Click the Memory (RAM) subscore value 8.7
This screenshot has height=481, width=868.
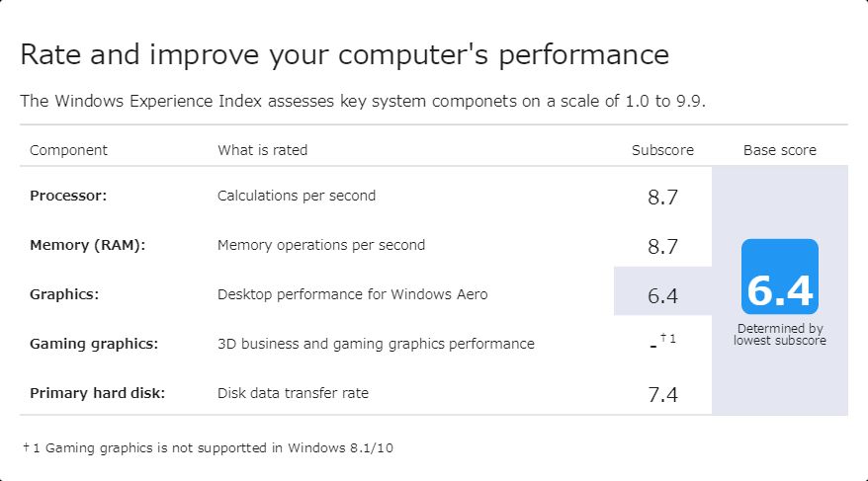tap(662, 246)
